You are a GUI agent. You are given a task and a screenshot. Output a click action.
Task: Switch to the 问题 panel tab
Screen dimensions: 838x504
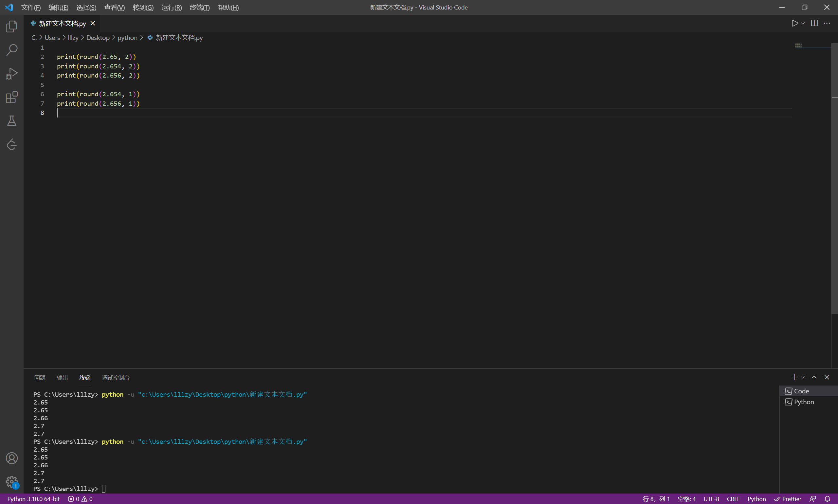click(40, 378)
